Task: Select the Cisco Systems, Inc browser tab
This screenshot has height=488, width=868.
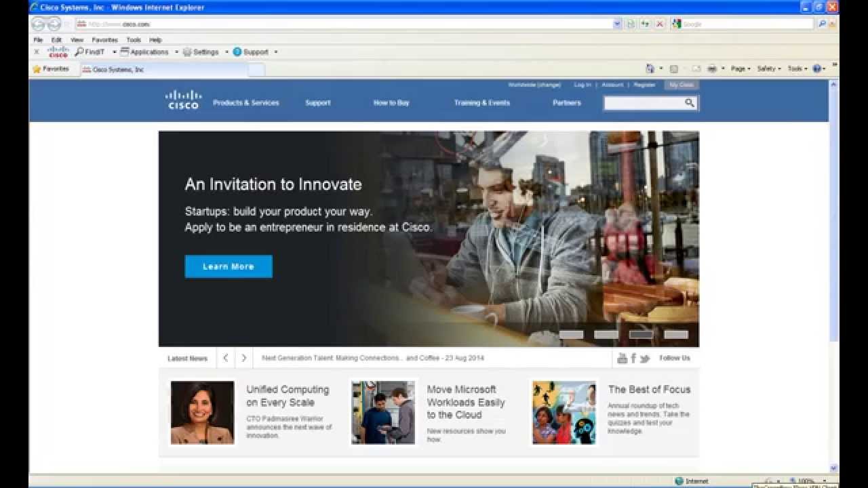Action: 163,69
